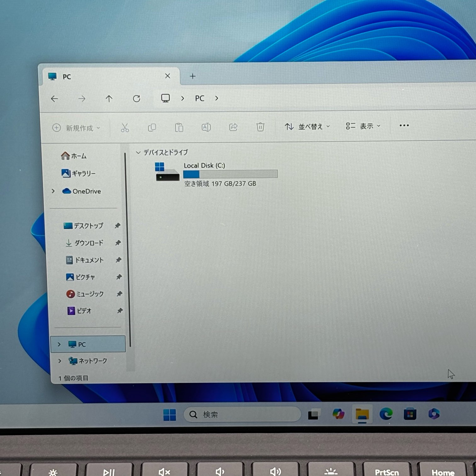
Task: Add a new tab with plus button
Action: tap(193, 76)
